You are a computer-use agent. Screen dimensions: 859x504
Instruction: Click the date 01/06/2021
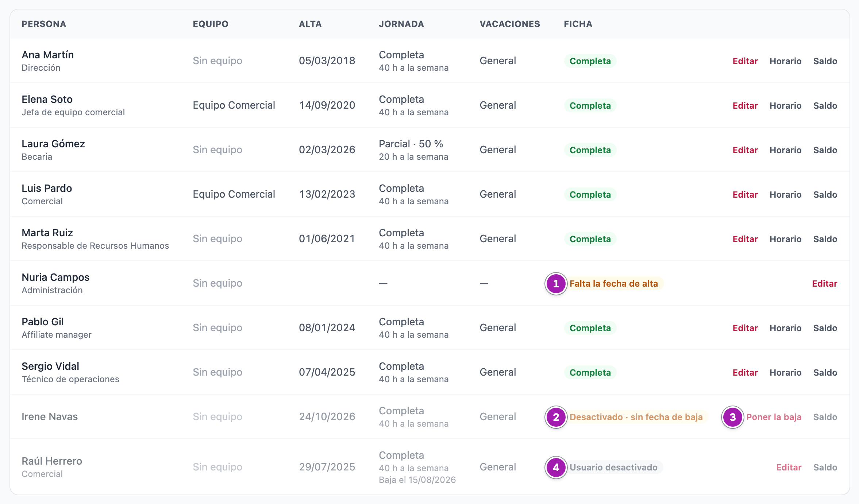click(x=327, y=239)
